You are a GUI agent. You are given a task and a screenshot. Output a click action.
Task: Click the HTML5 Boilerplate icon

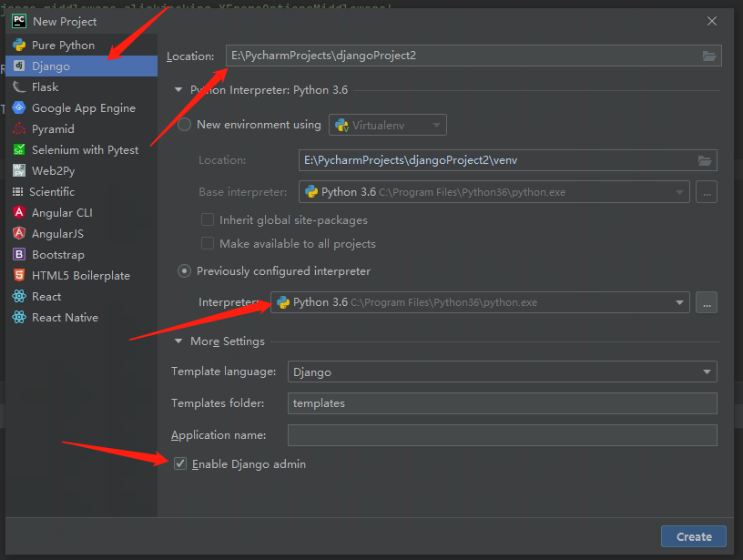19,275
